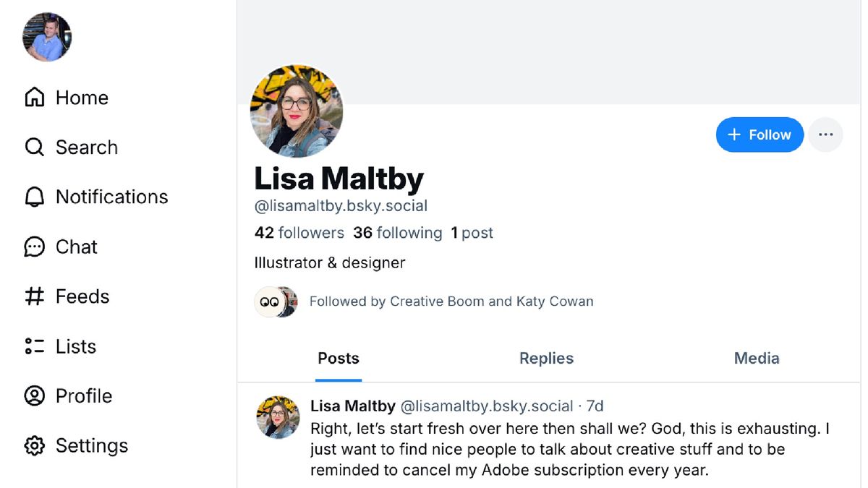This screenshot has width=868, height=488.
Task: Click the Home house icon
Action: click(34, 98)
